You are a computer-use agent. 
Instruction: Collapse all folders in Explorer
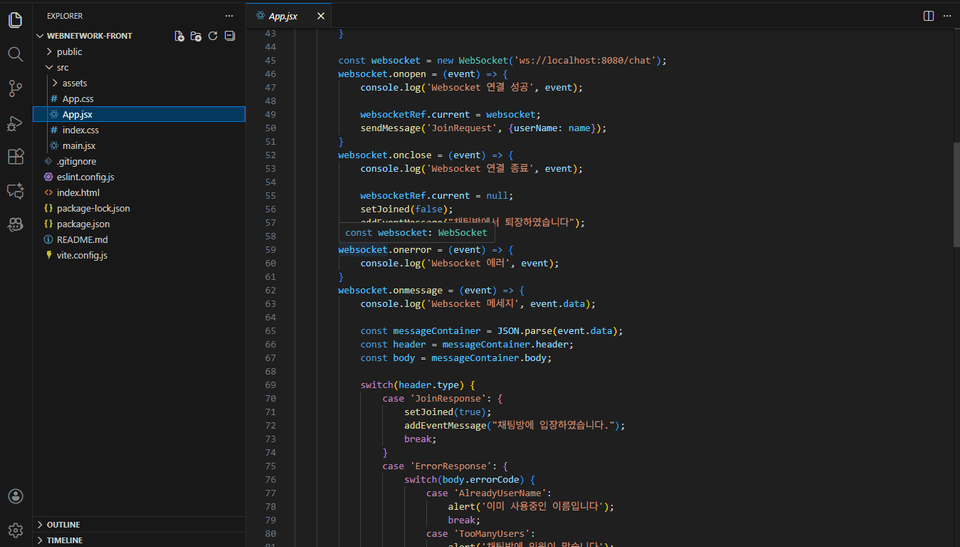tap(230, 36)
